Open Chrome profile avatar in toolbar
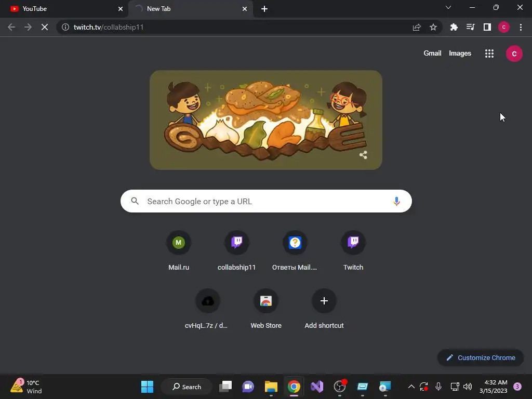Viewport: 532px width, 399px height. click(x=504, y=27)
